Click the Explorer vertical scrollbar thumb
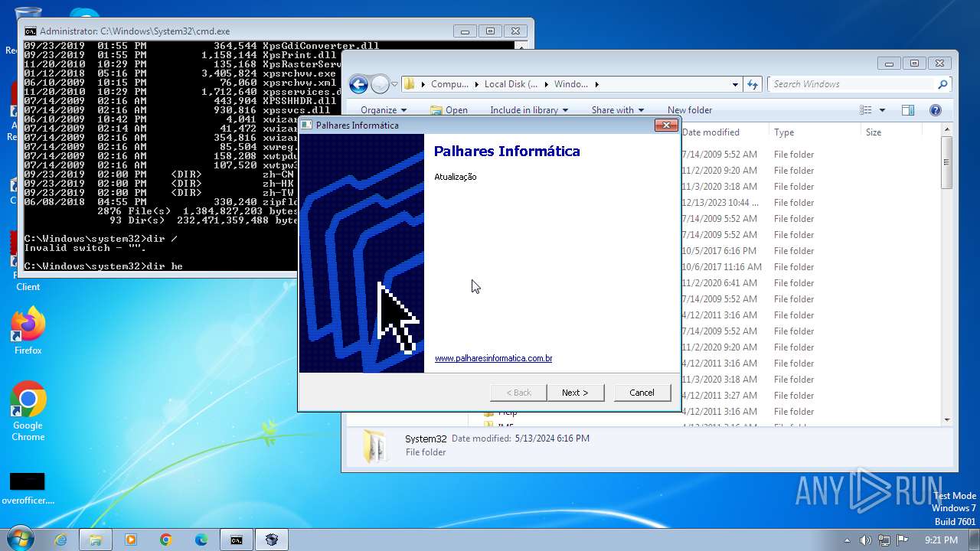 (x=947, y=163)
